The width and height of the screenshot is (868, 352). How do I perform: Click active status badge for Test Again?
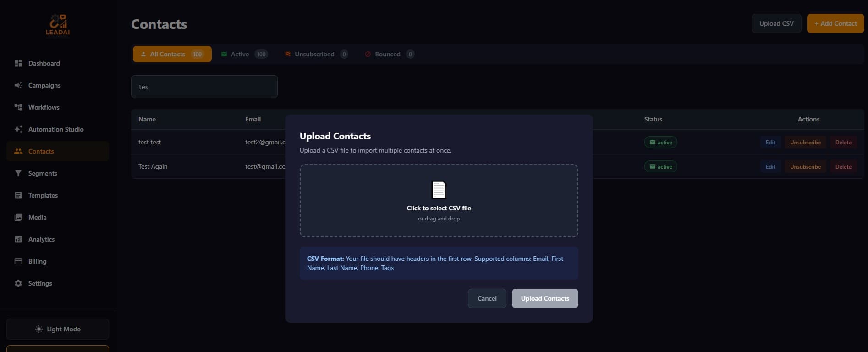(660, 167)
